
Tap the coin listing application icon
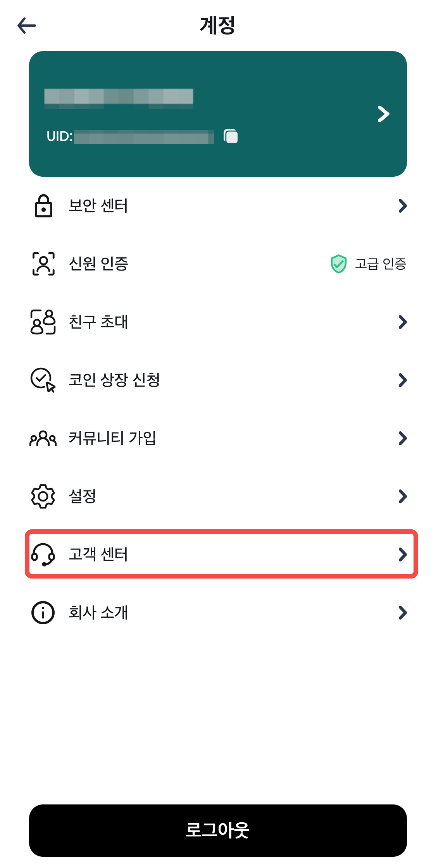click(x=43, y=380)
